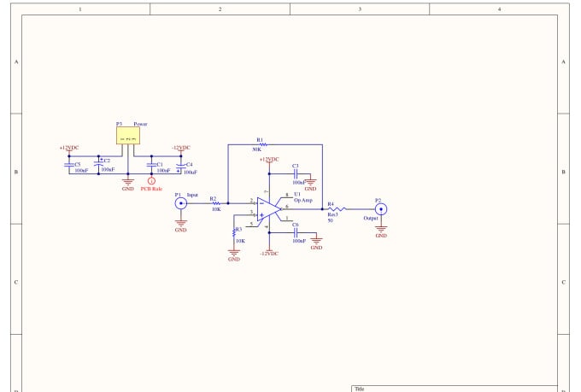Click the '100nF' value beside C5
This screenshot has height=392, width=581.
click(81, 171)
